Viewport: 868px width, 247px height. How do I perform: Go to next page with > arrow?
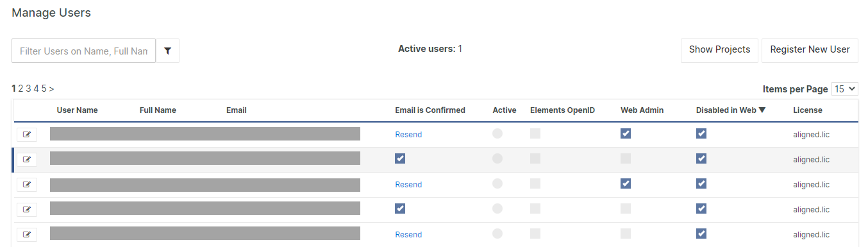[x=51, y=89]
